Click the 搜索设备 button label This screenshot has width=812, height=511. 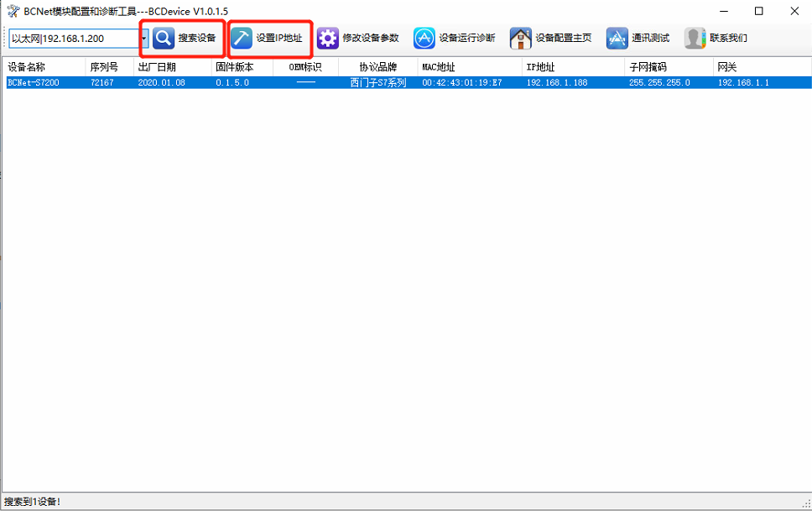coord(197,38)
